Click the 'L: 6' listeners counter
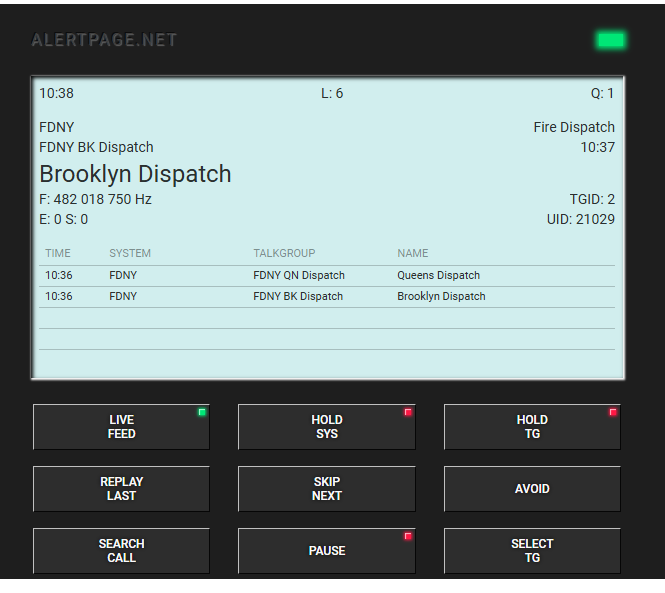 point(332,93)
